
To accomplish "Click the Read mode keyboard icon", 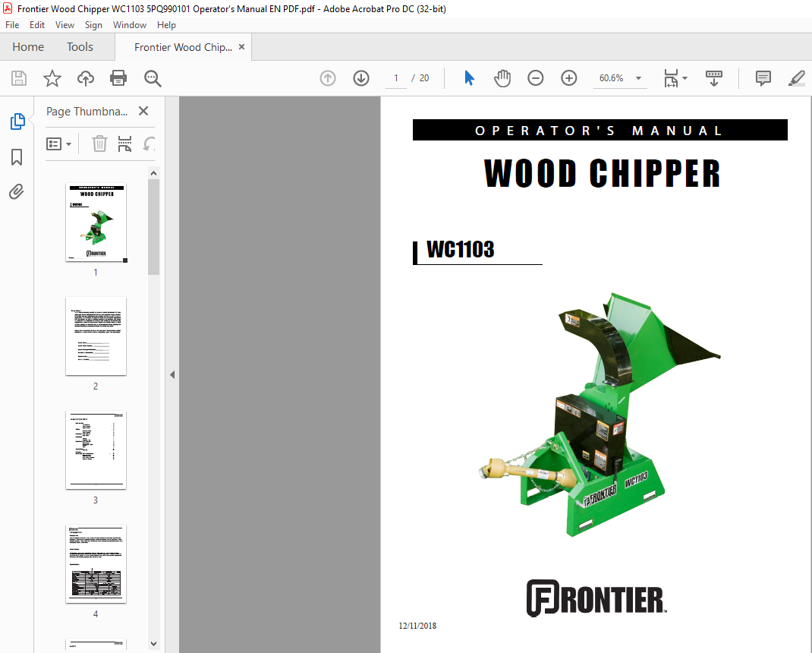I will pyautogui.click(x=714, y=78).
